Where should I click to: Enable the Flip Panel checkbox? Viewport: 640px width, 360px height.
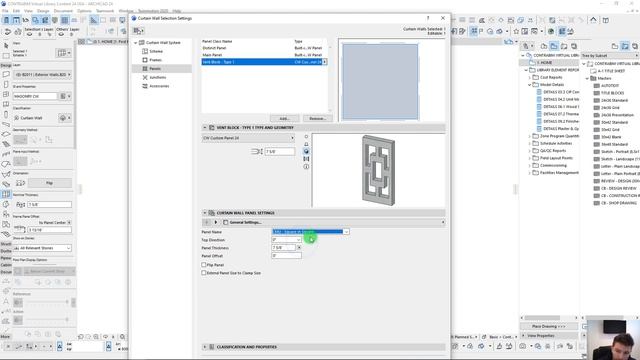point(204,265)
